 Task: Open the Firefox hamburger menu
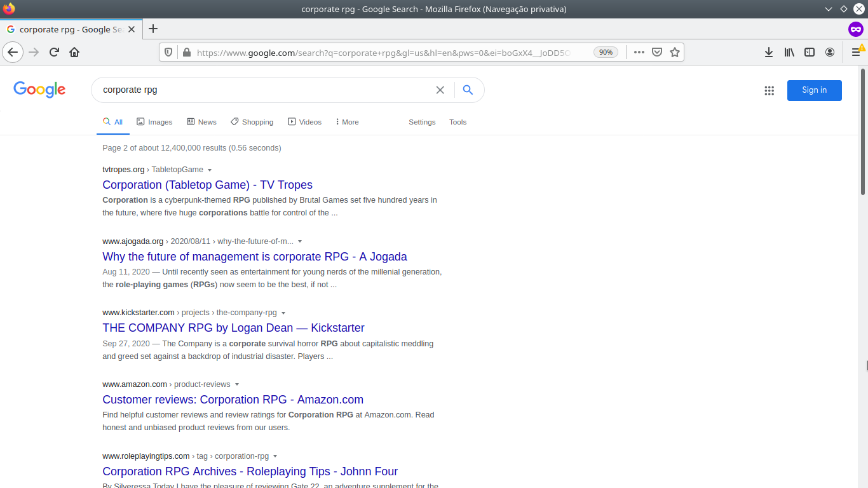coord(856,52)
